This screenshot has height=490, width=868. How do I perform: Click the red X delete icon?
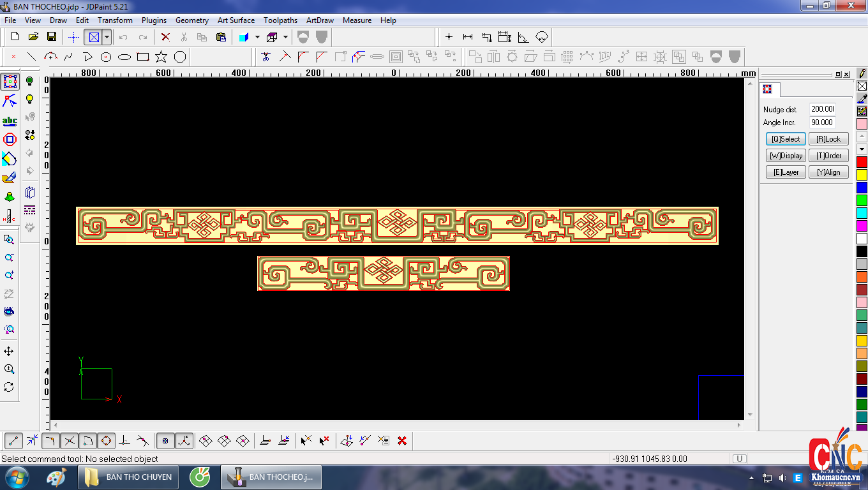pos(165,37)
